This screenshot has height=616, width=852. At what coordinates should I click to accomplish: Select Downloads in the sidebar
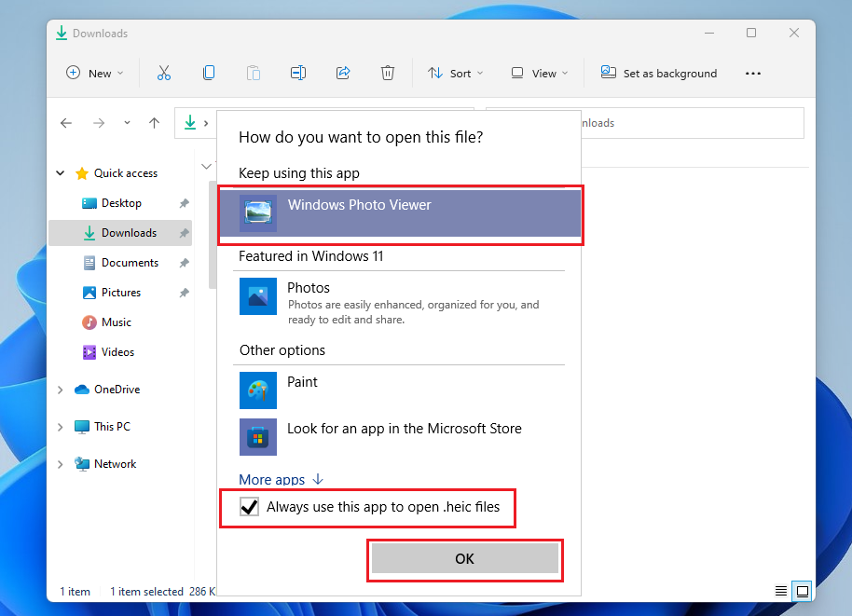(x=120, y=233)
